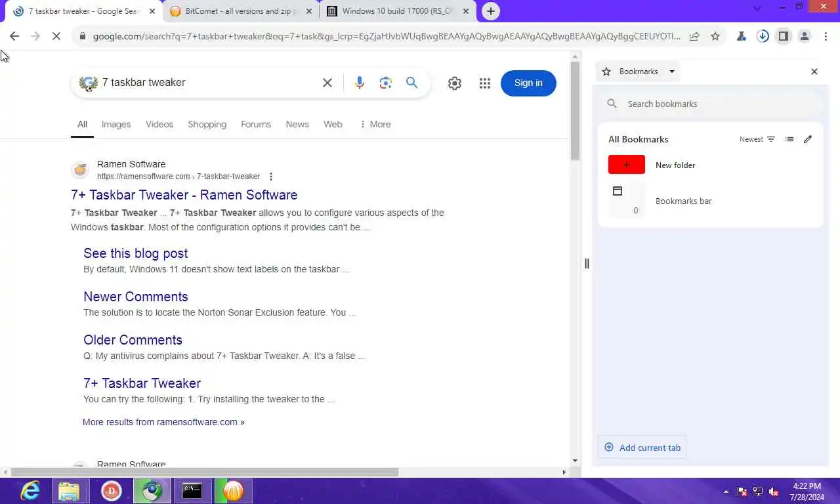
Task: Change the Newest sort order of bookmarks
Action: pos(757,139)
